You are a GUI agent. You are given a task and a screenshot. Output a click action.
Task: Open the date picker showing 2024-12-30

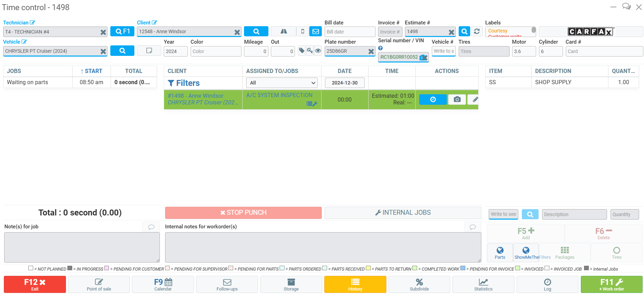tap(345, 83)
